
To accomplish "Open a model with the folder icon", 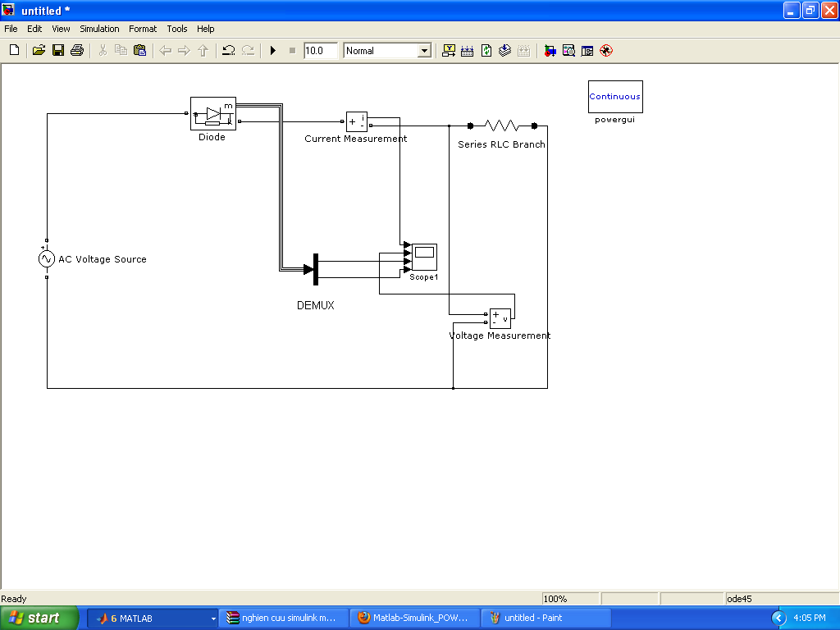I will (x=39, y=51).
